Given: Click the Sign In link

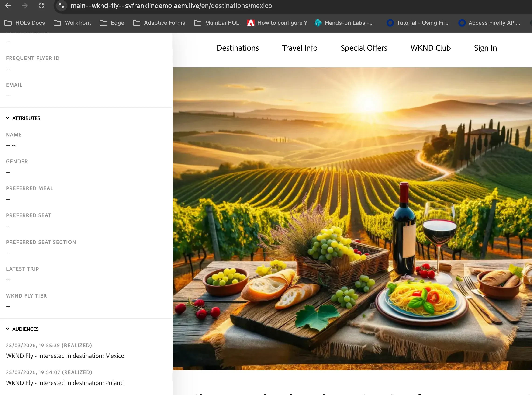Looking at the screenshot, I should pyautogui.click(x=485, y=48).
